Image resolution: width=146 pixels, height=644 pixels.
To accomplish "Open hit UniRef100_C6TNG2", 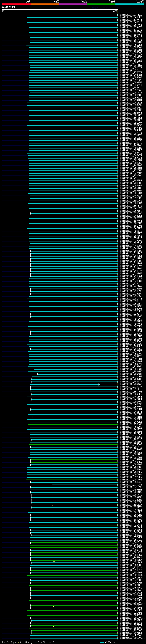I will pos(131,25).
